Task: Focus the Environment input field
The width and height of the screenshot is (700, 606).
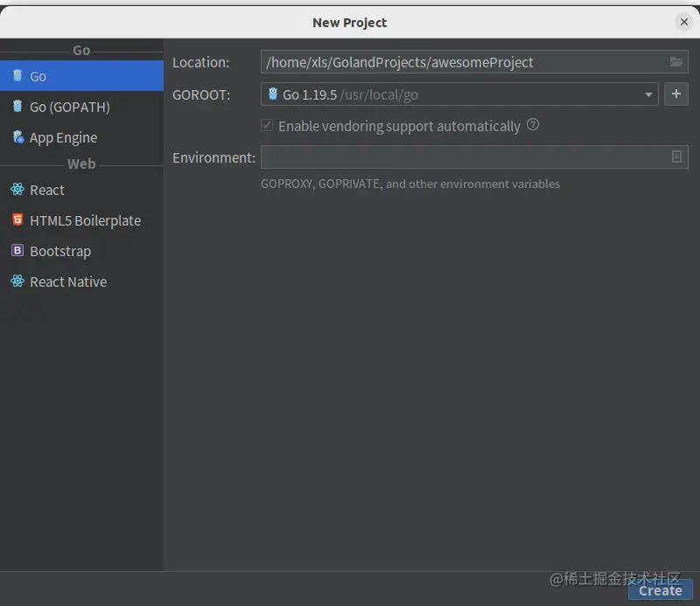Action: click(x=474, y=157)
